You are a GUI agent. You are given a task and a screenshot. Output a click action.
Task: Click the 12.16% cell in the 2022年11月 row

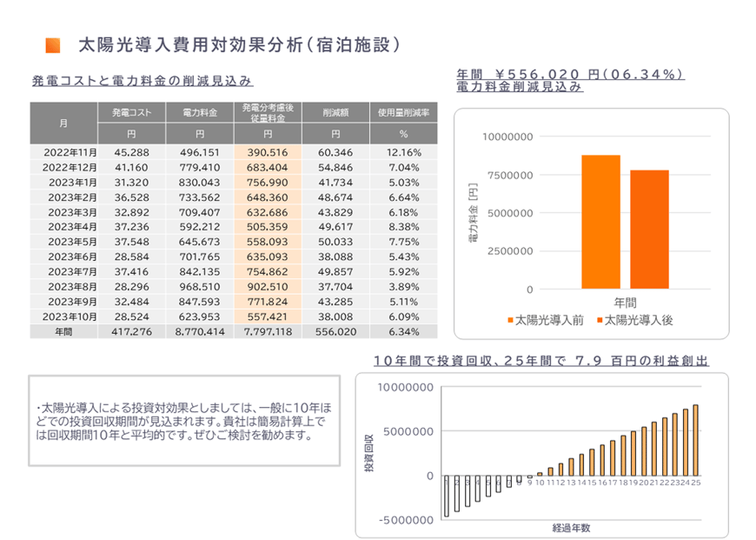click(403, 152)
